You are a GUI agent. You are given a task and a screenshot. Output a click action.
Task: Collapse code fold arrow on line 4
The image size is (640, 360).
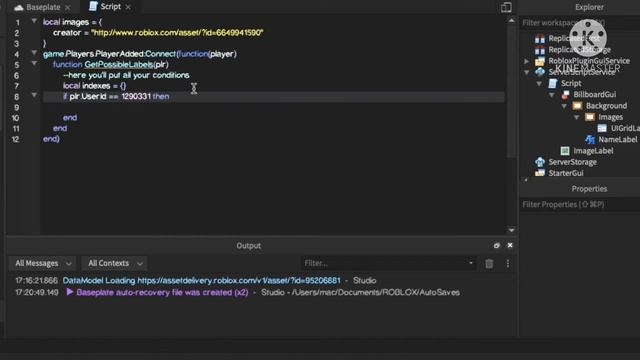[x=34, y=53]
